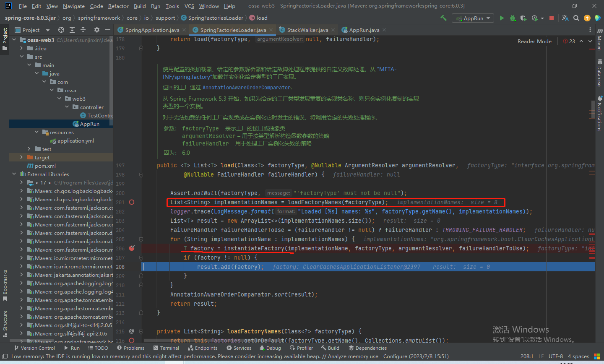Run AppRun with Coverage shield icon

523,18
